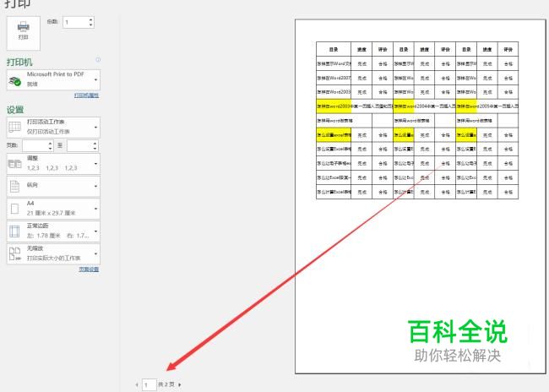Increase the ending page number
This screenshot has height=392, width=549.
point(95,143)
